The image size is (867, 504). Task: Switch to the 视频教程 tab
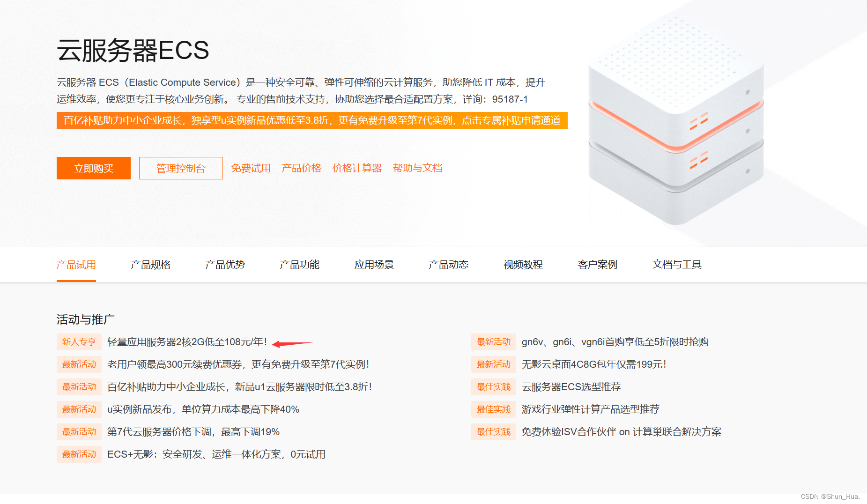coord(523,265)
